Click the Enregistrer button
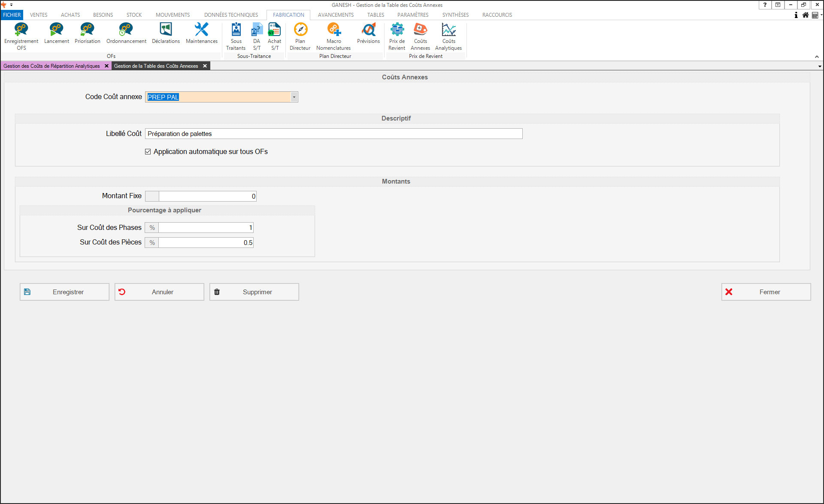This screenshot has width=824, height=504. coord(64,292)
